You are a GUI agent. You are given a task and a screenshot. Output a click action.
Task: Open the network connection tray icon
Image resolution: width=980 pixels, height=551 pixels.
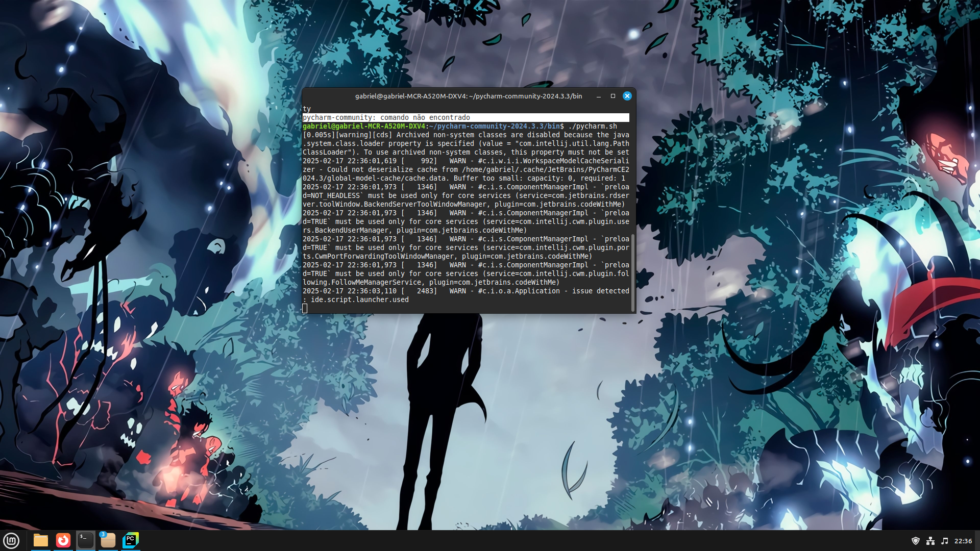pos(930,541)
